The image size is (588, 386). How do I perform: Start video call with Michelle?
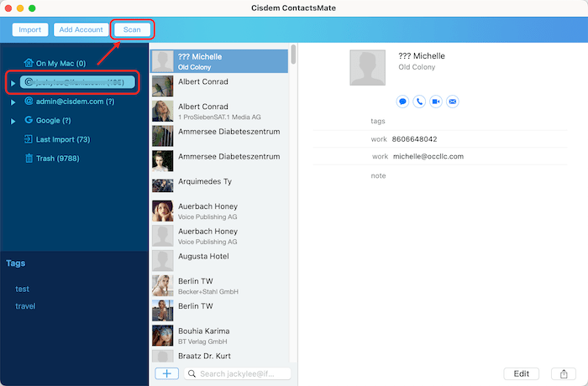click(436, 102)
